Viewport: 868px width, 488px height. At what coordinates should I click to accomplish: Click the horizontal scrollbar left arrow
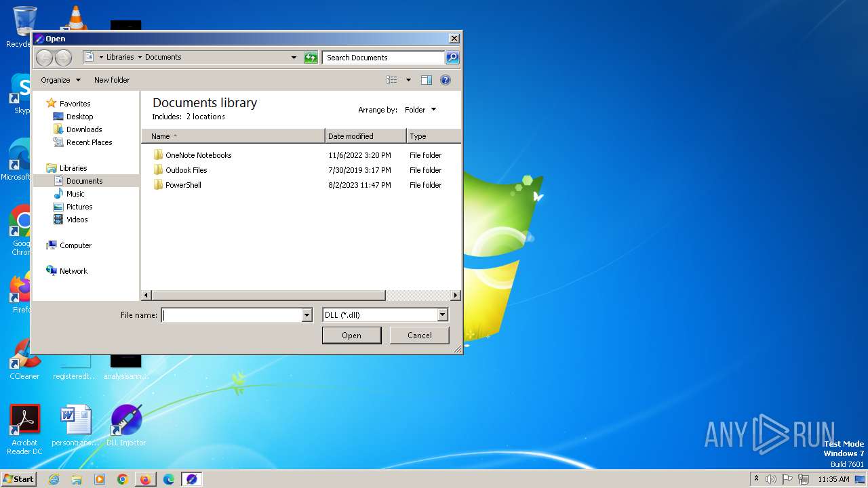[146, 296]
